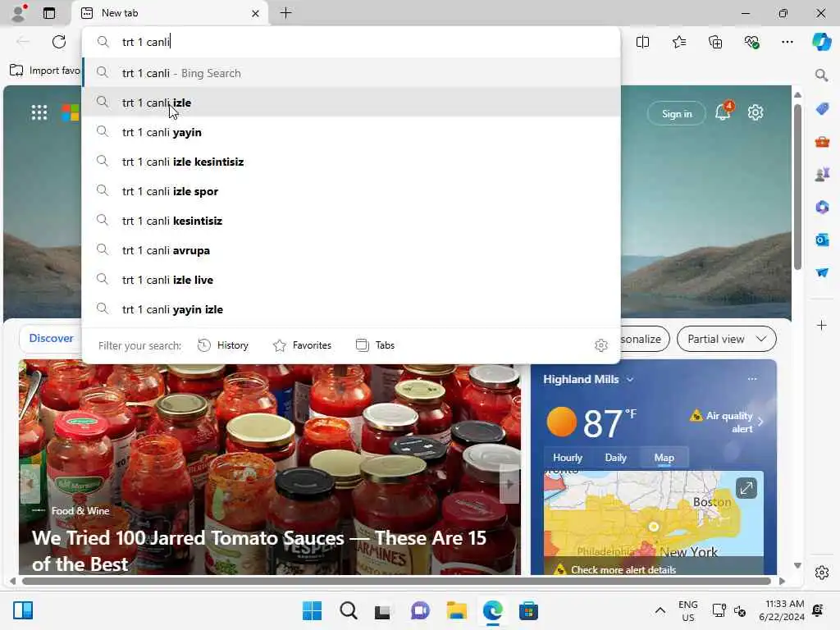The image size is (840, 630).
Task: Filter search by Tabs
Action: [x=375, y=345]
